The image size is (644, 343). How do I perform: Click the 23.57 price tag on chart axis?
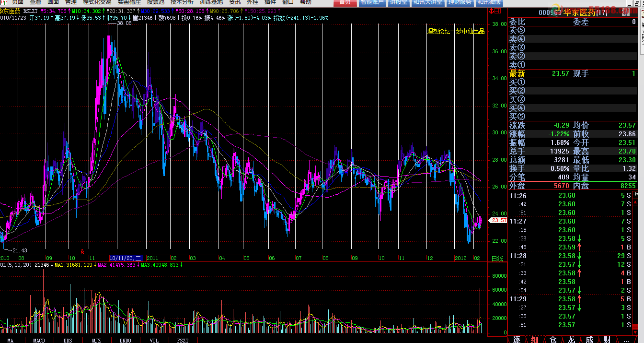[498, 220]
